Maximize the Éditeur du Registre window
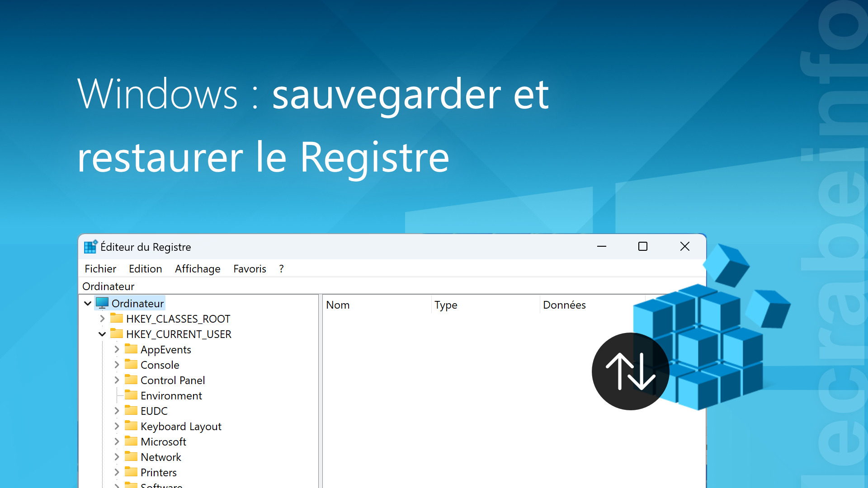Screen dimensions: 868x488 [x=643, y=246]
